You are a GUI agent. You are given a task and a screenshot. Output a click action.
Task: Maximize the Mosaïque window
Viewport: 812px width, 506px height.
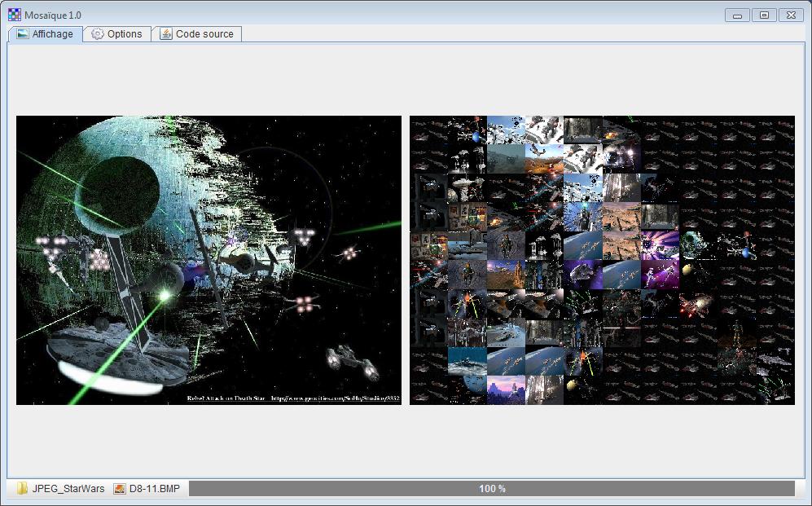click(x=764, y=15)
